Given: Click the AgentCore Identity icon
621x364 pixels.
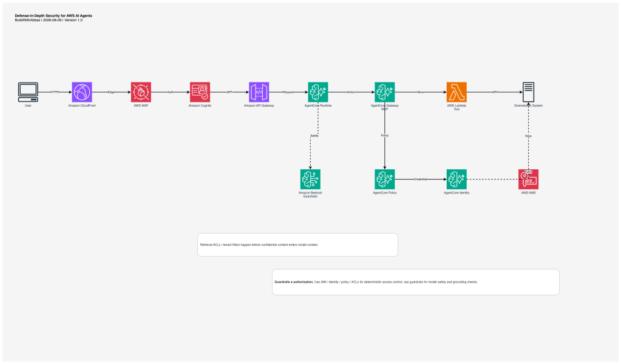Looking at the screenshot, I should pos(456,179).
